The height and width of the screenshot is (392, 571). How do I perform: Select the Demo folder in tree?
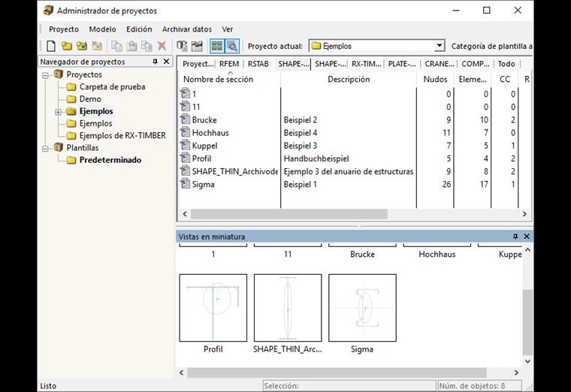tap(90, 99)
